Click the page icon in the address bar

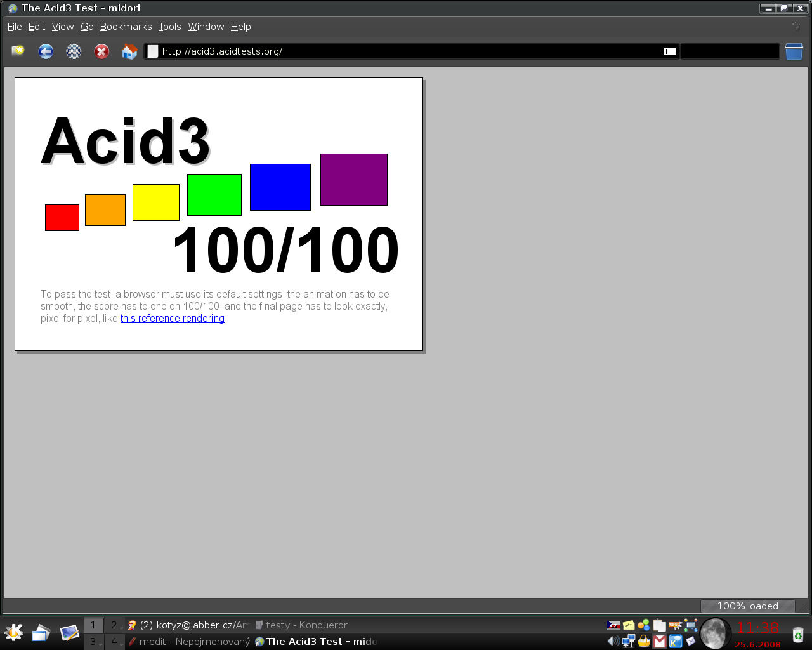tap(153, 51)
